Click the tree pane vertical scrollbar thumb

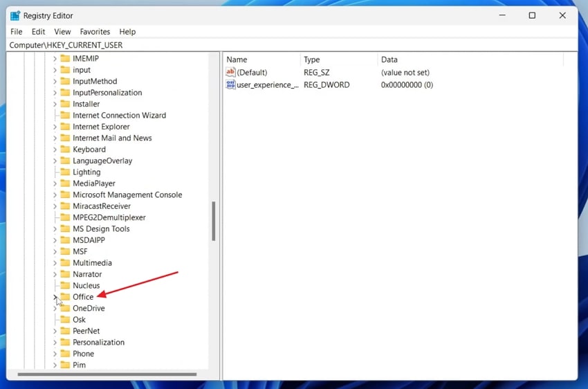(213, 221)
